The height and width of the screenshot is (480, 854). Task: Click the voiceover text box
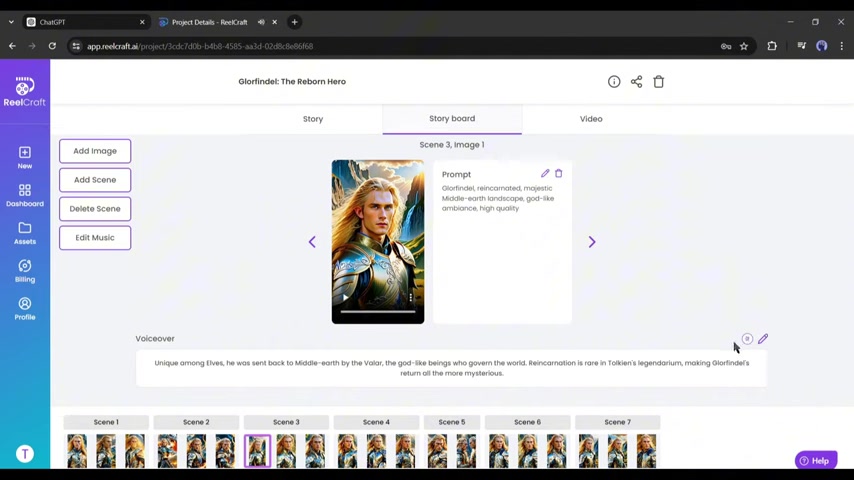452,368
